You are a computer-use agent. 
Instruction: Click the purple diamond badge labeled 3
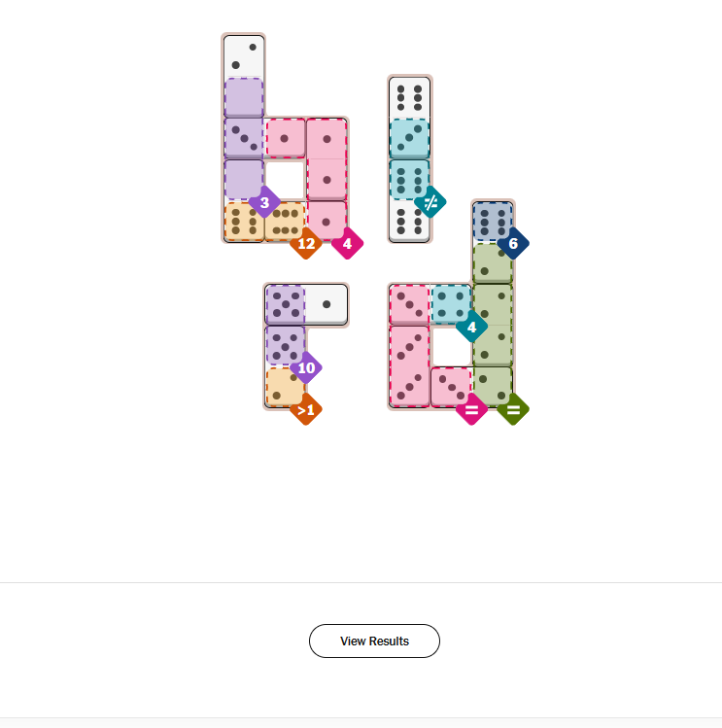[264, 204]
